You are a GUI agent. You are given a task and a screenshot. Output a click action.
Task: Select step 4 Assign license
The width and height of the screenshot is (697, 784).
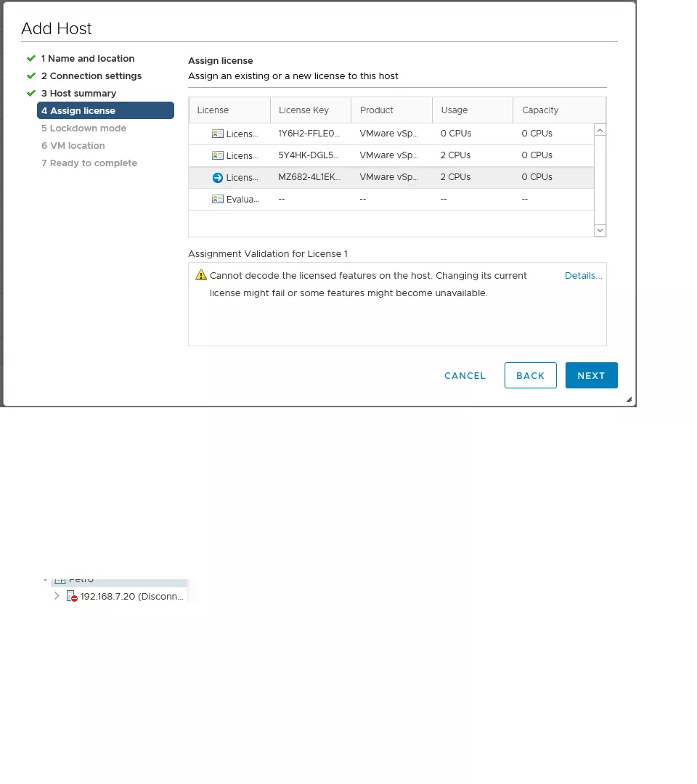105,110
